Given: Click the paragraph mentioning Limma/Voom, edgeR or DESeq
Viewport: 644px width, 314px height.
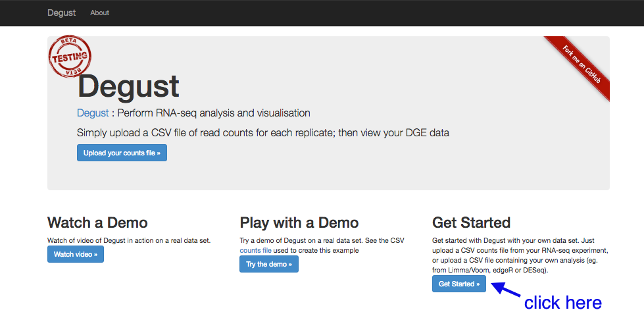Looking at the screenshot, I should coord(520,255).
